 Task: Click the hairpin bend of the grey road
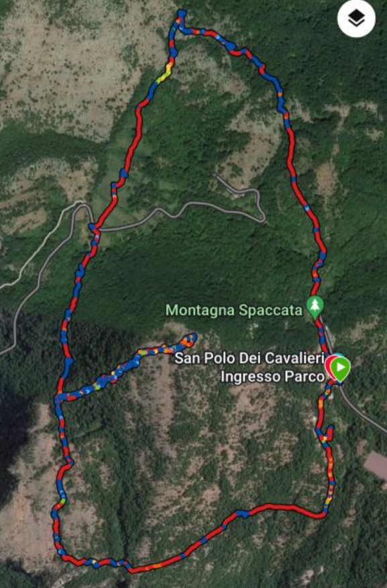pyautogui.click(x=262, y=216)
